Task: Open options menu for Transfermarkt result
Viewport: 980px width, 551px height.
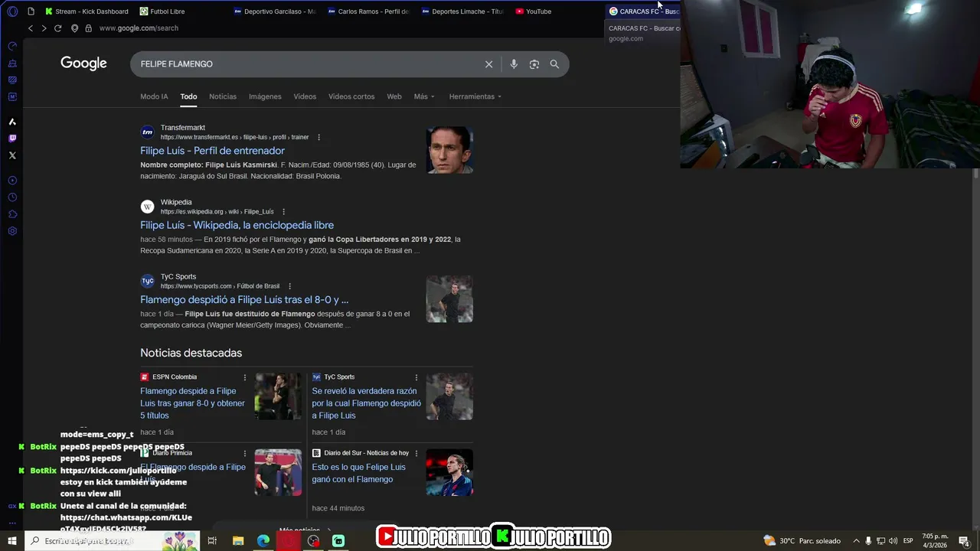Action: (319, 138)
